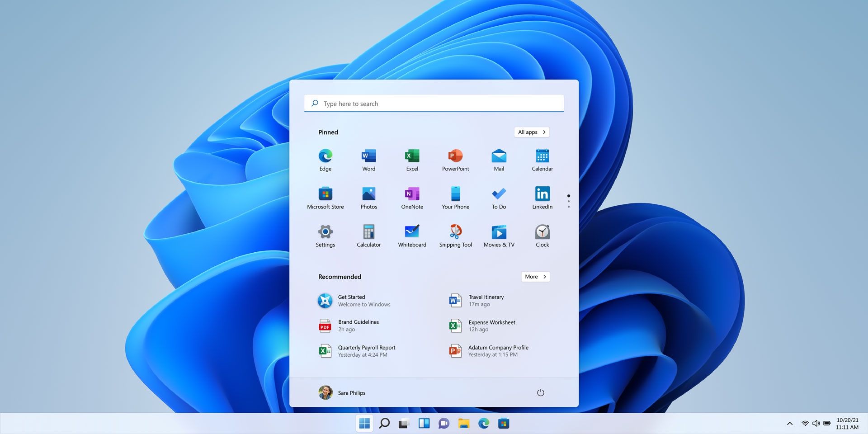
Task: Show more Recommended items
Action: tap(535, 277)
